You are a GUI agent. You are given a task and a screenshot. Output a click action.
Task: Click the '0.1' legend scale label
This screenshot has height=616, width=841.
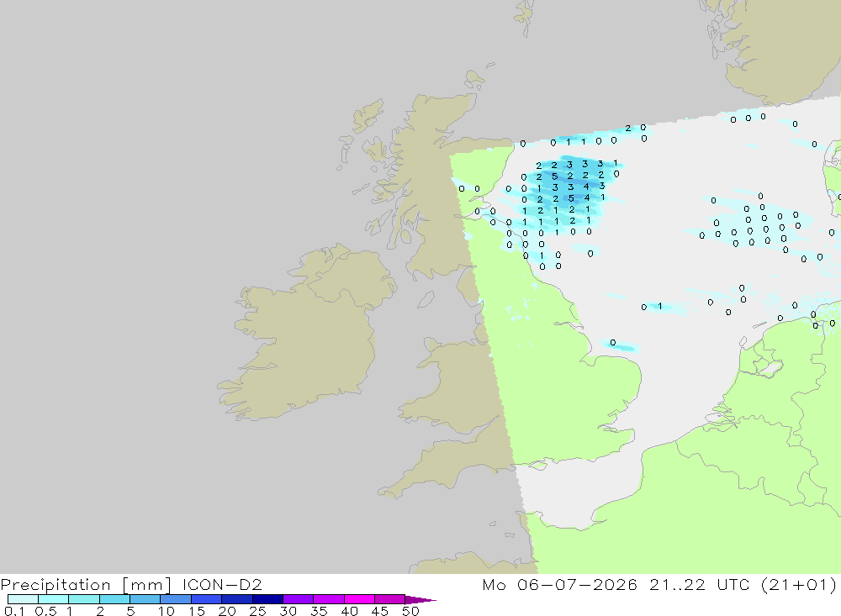[14, 611]
